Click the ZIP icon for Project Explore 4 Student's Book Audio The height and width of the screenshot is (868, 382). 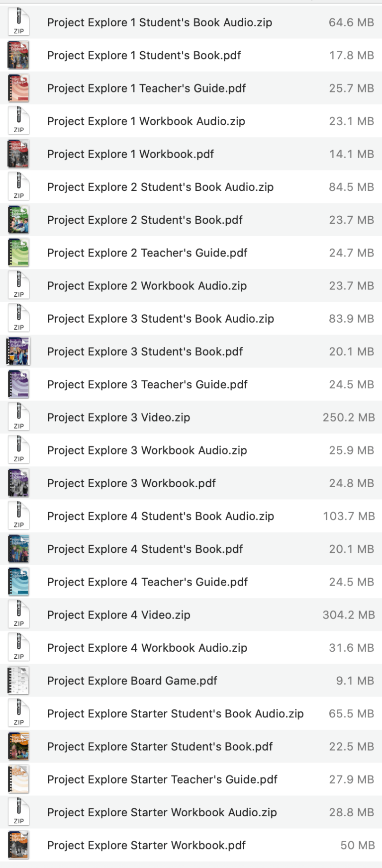(x=18, y=516)
